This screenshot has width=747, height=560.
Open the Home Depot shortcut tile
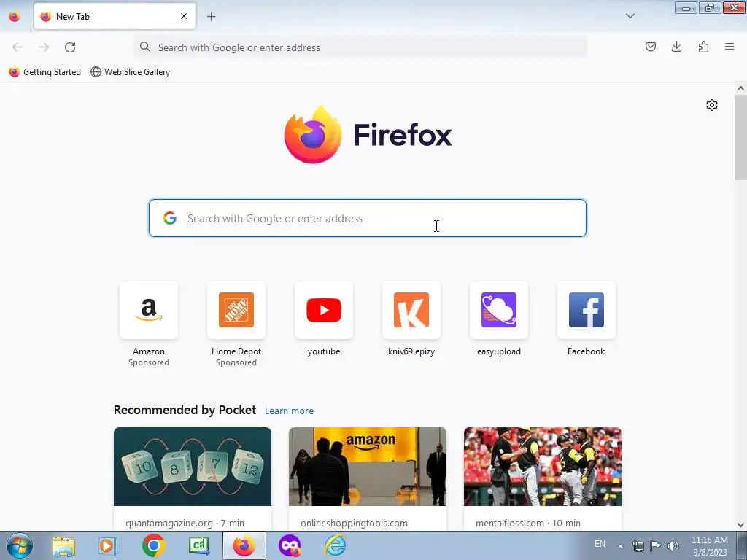click(x=236, y=310)
